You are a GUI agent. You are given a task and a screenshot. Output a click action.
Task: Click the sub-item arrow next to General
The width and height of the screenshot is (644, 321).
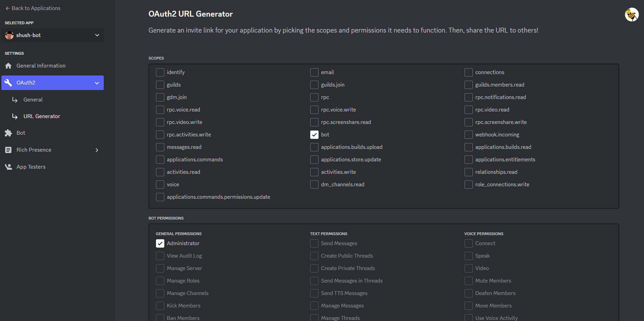tap(15, 100)
